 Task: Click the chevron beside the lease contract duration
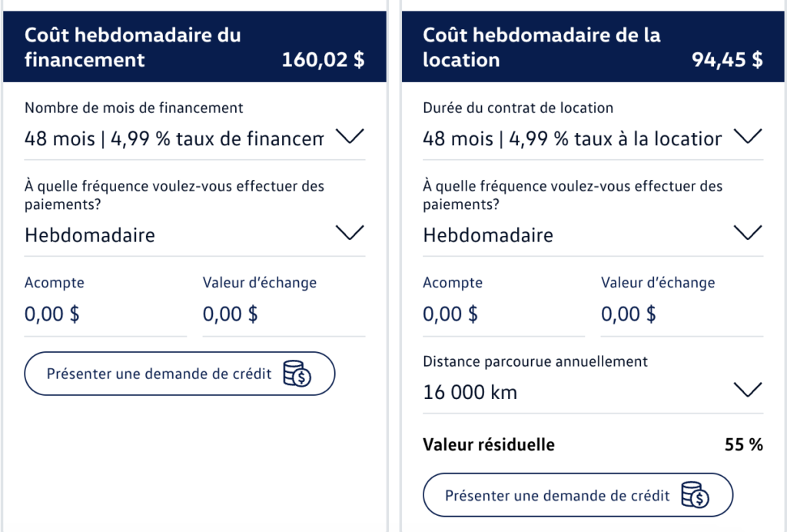point(748,137)
